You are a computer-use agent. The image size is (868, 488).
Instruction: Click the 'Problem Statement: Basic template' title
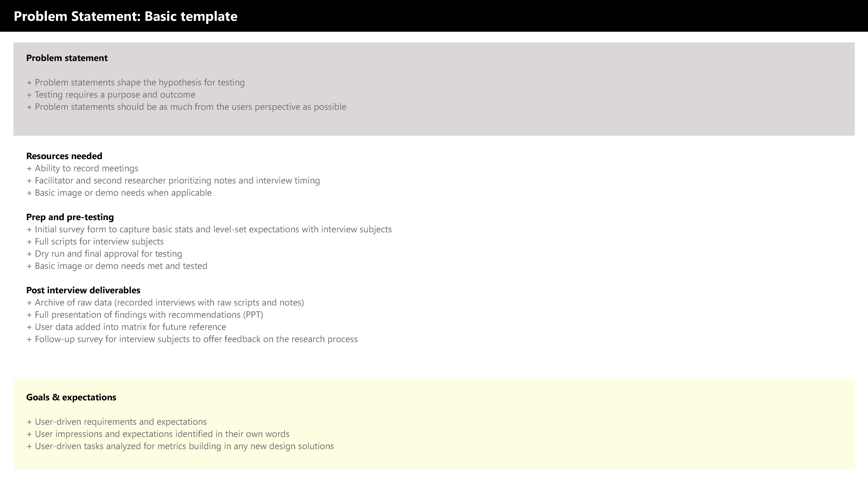coord(125,16)
